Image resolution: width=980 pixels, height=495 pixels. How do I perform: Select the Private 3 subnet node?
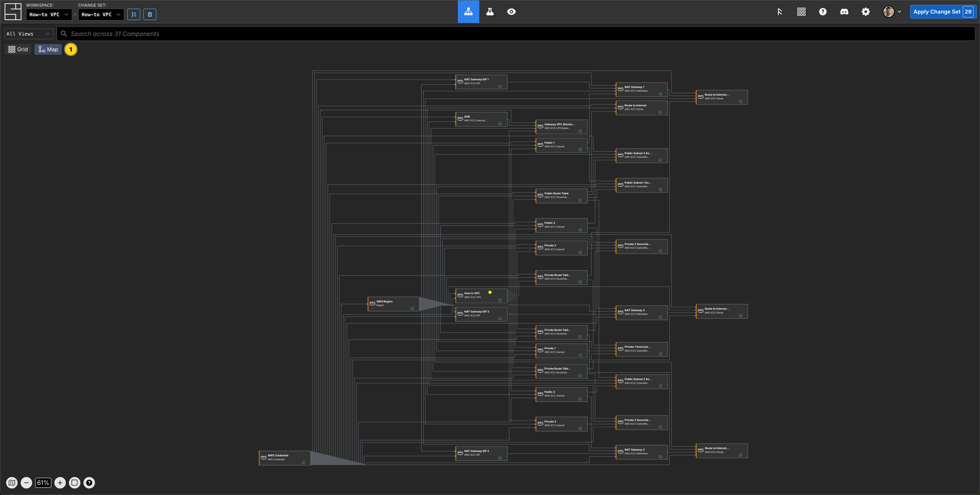coord(561,424)
